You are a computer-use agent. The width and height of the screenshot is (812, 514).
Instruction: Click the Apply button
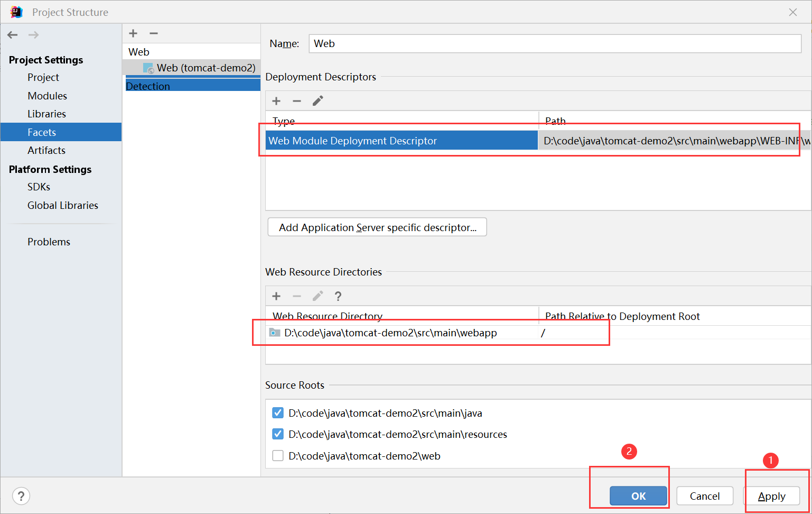pyautogui.click(x=771, y=496)
